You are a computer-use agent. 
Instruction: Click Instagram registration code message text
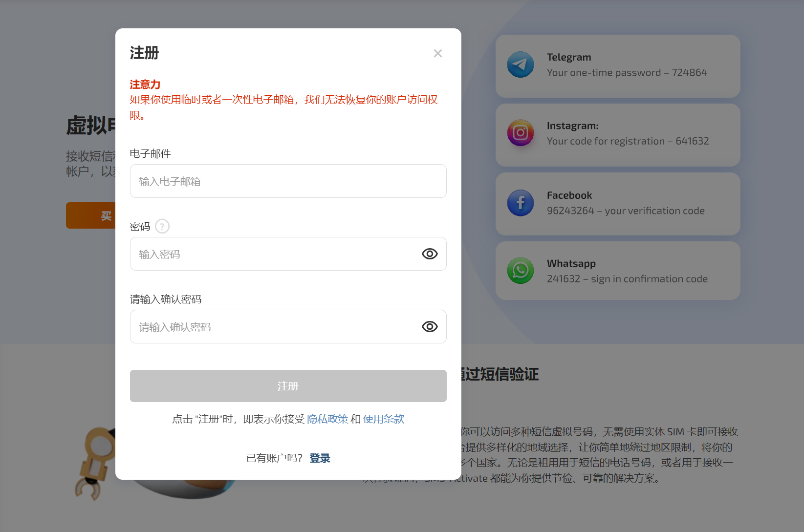point(628,141)
